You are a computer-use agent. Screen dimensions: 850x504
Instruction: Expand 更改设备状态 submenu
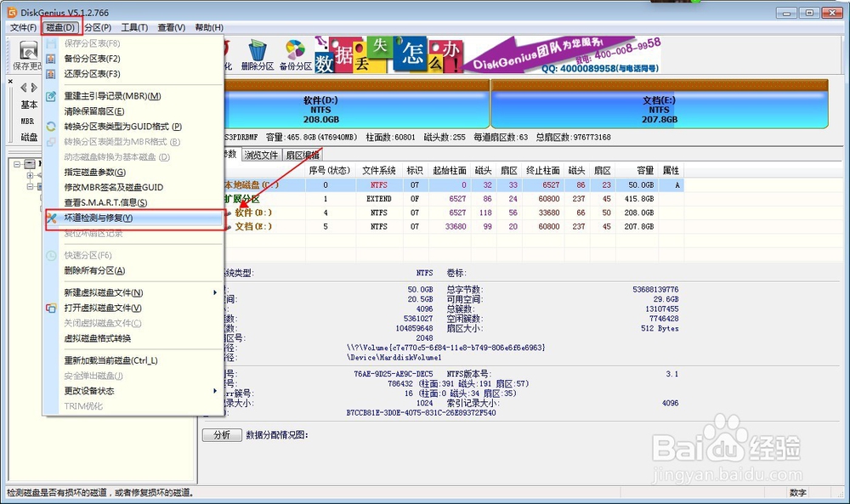tap(134, 391)
